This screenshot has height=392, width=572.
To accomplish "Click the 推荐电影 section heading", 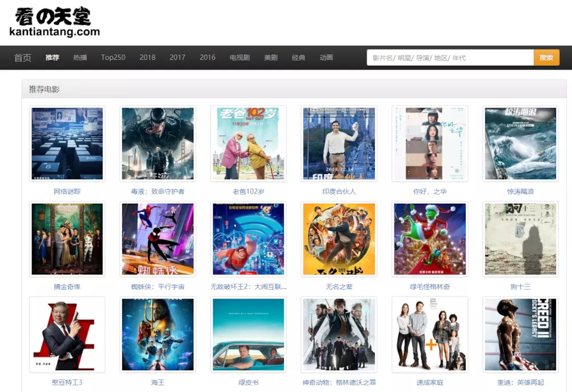I will [44, 89].
